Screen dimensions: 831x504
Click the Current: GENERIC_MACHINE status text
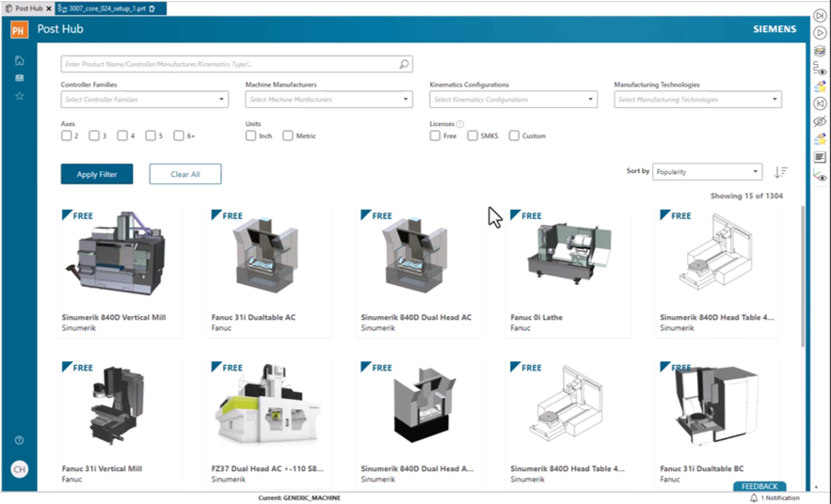[x=299, y=498]
